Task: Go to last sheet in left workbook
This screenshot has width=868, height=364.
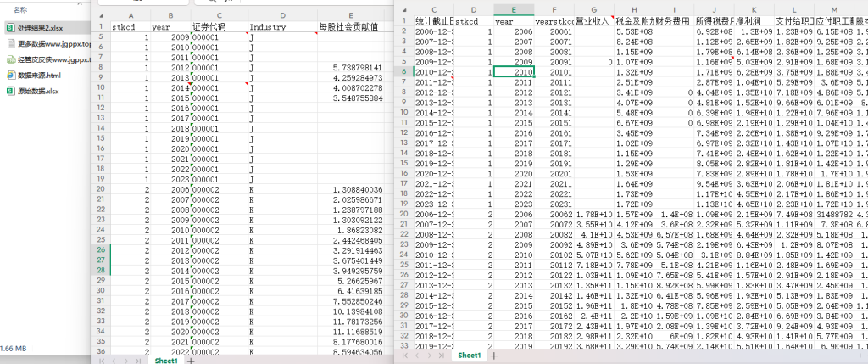Action: (x=139, y=361)
